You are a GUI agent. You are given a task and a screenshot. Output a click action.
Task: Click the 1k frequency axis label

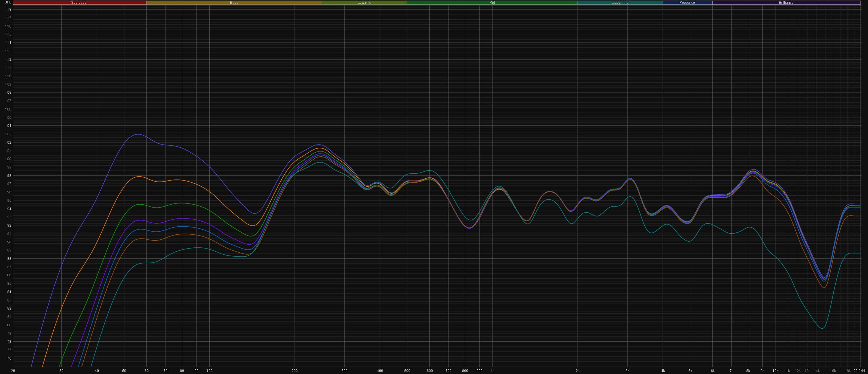click(x=492, y=371)
